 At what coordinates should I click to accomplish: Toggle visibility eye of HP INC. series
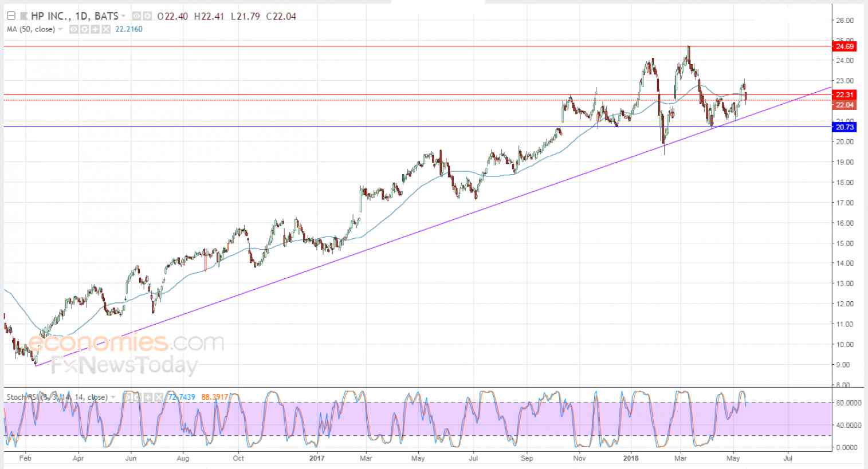click(x=136, y=16)
